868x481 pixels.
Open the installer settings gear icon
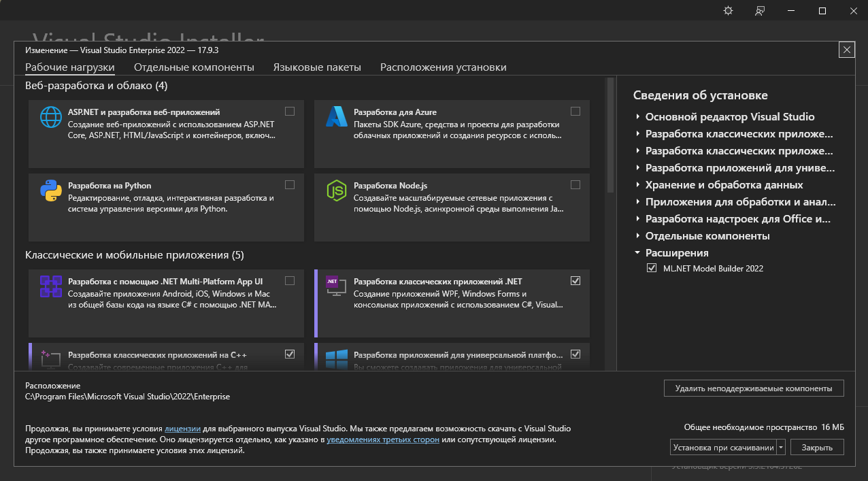point(727,10)
